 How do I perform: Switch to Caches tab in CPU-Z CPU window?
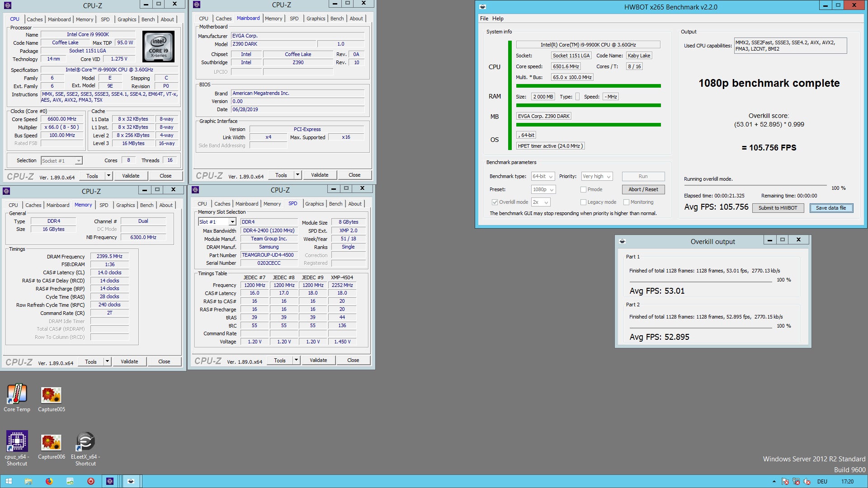pos(34,19)
